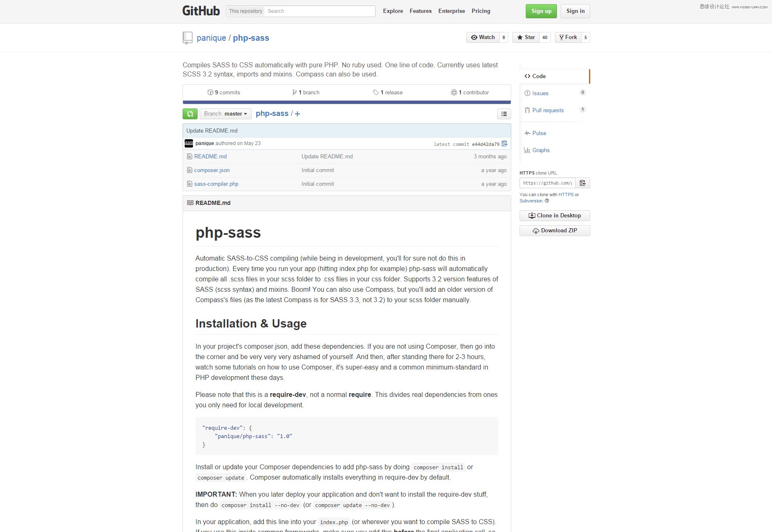Click the GitHub logo
The width and height of the screenshot is (772, 532).
click(x=201, y=11)
